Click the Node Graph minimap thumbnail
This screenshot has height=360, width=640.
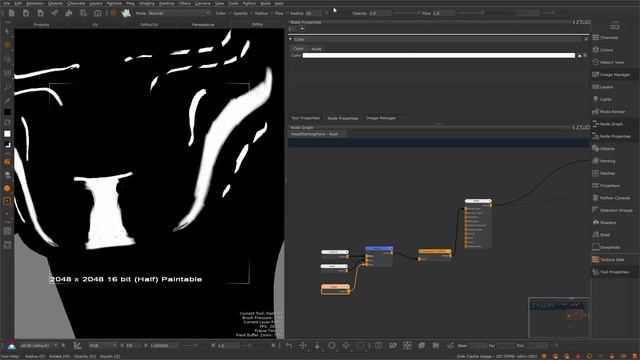(x=559, y=317)
